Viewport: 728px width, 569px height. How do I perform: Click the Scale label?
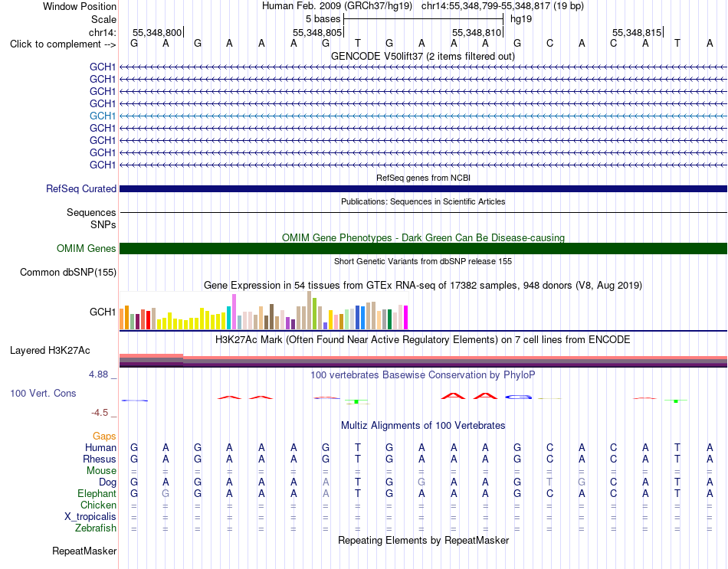(x=103, y=19)
